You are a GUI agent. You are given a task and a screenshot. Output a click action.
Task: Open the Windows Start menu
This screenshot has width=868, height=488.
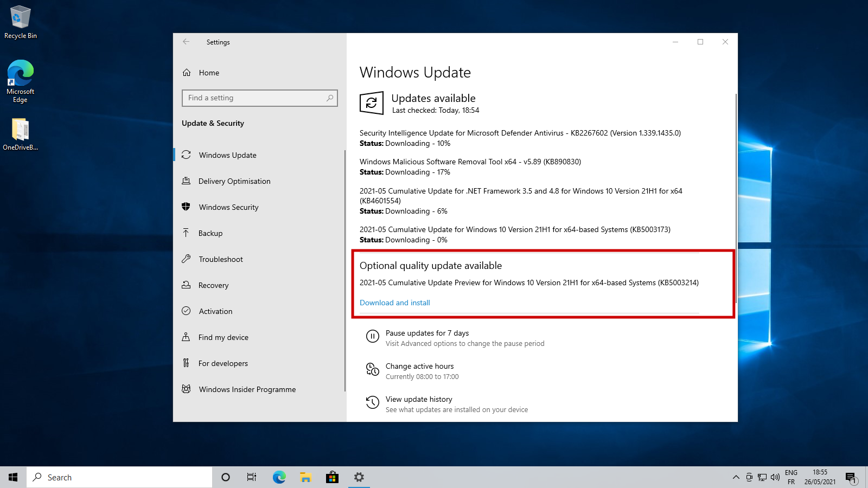[13, 477]
